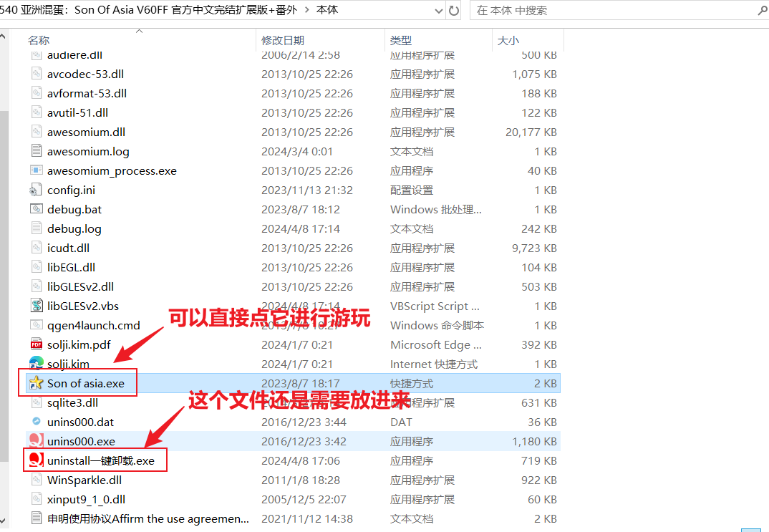Click the 2024/3/4 0:01 date value

pos(297,152)
